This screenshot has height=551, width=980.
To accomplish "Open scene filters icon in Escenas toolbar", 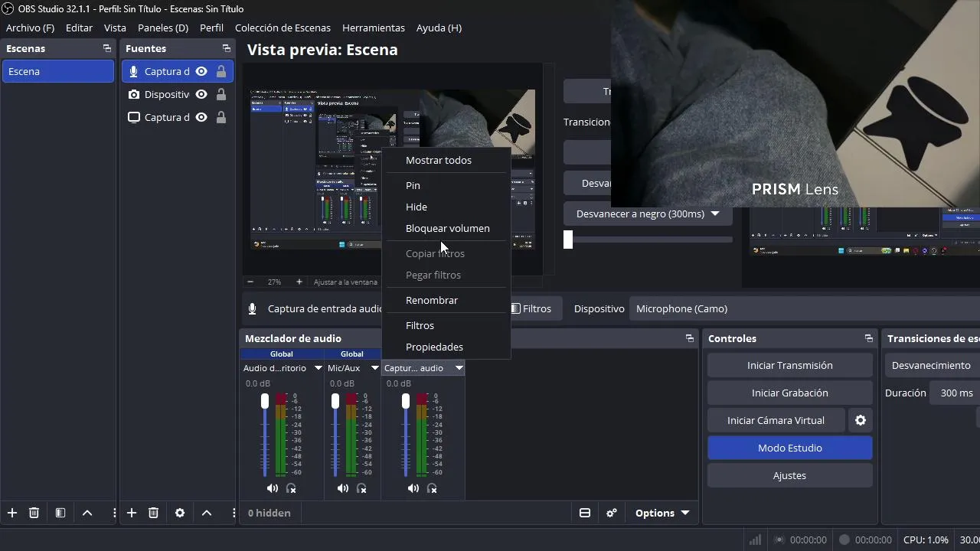I will pos(60,513).
